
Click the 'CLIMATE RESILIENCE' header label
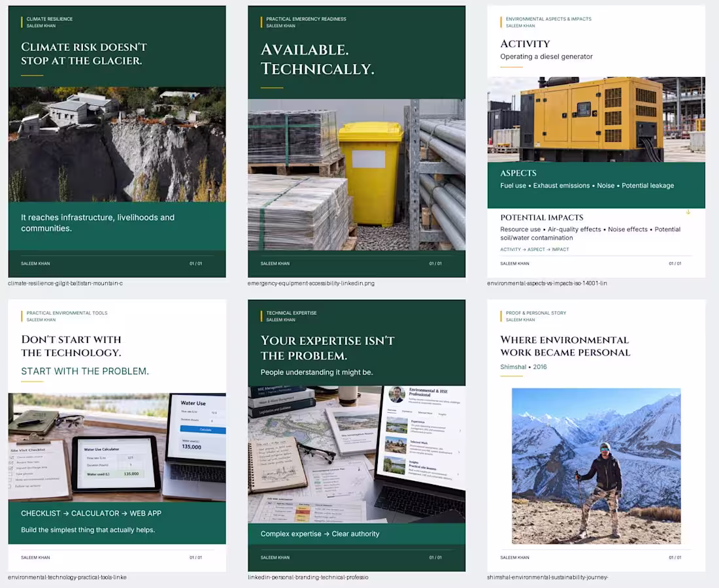tap(50, 19)
